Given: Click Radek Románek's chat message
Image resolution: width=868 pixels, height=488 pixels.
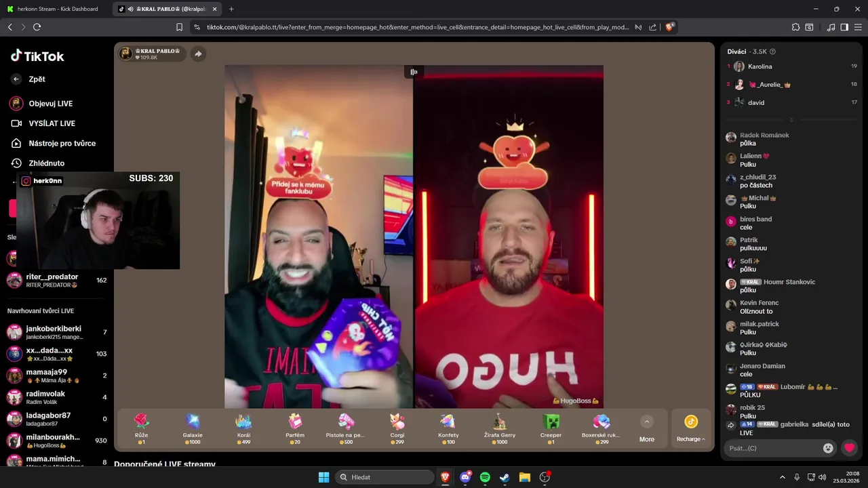Looking at the screenshot, I should point(764,139).
